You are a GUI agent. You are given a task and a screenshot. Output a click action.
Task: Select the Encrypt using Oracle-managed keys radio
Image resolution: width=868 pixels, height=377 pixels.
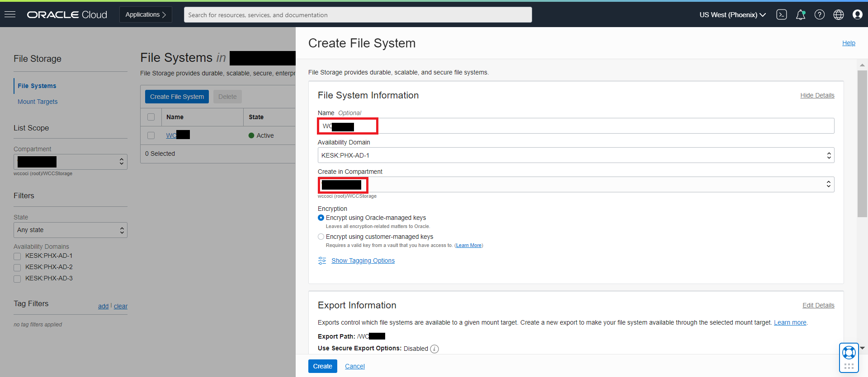click(x=321, y=218)
